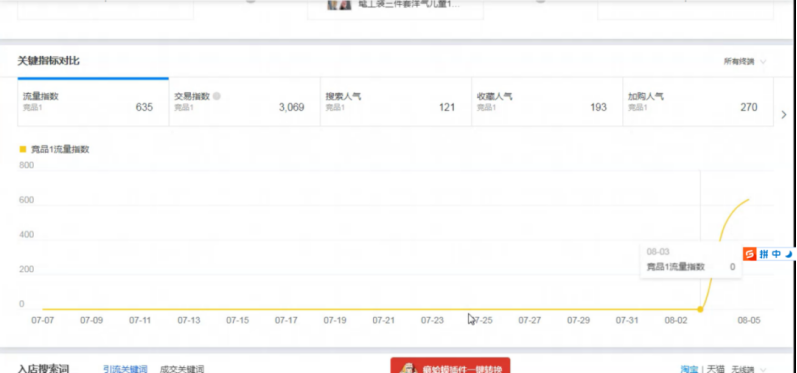The height and width of the screenshot is (373, 797).
Task: Click the 08-03 data point on the chart
Action: click(x=700, y=309)
